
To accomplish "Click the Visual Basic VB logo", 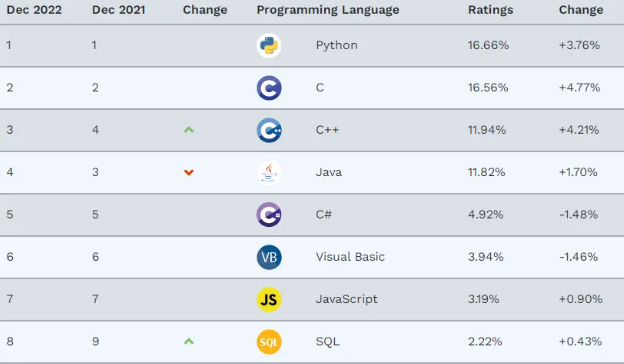I will 269,257.
